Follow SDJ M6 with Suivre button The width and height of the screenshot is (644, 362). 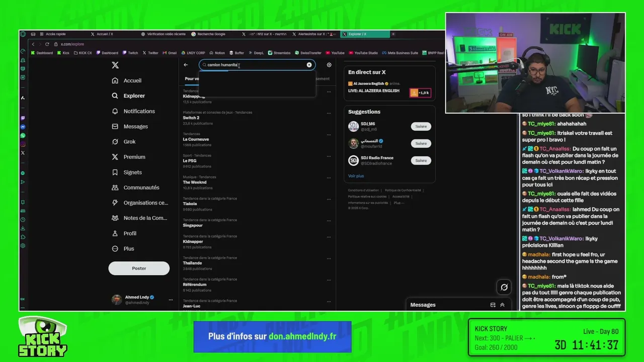[x=421, y=127]
